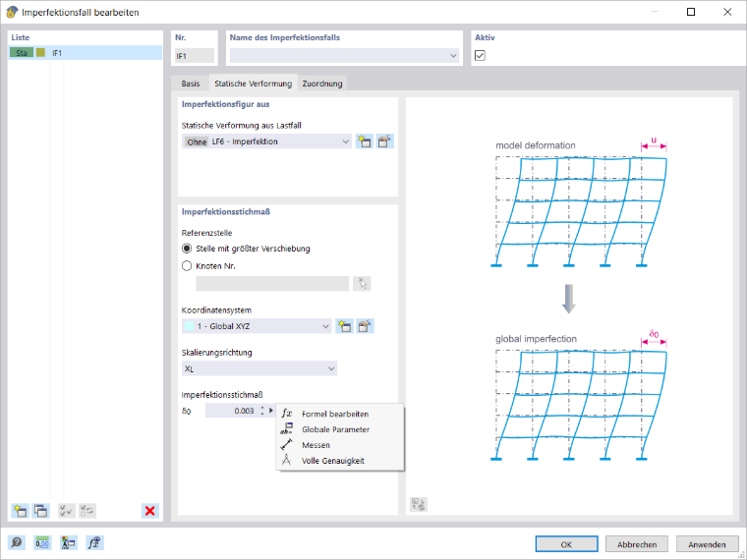Click the Nr. field showing IF1
The image size is (747, 560).
(195, 56)
